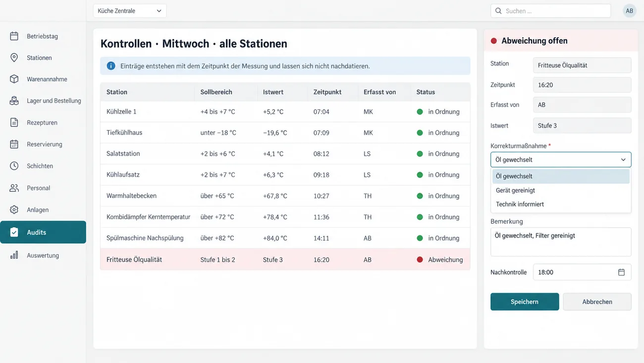Image resolution: width=644 pixels, height=363 pixels.
Task: Click the AB user avatar
Action: click(629, 11)
